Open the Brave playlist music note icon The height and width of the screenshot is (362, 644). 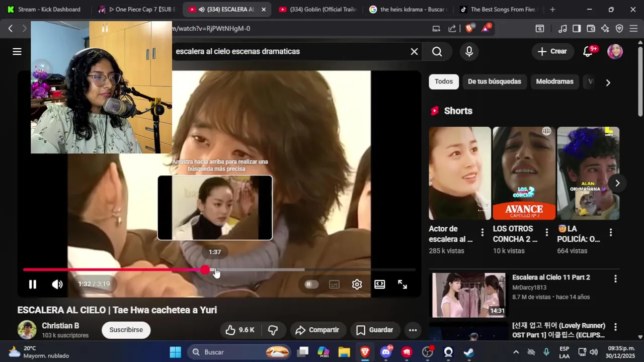click(563, 29)
